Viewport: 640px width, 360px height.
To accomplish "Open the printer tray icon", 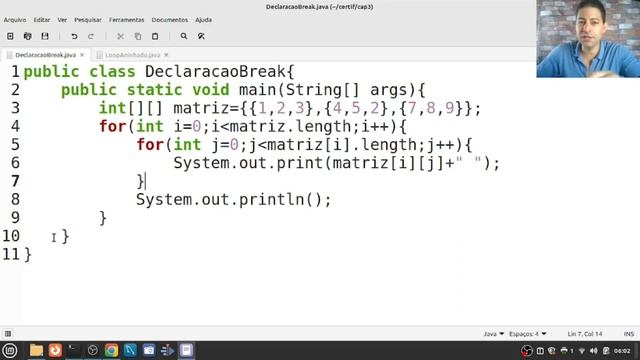I will pos(564,351).
